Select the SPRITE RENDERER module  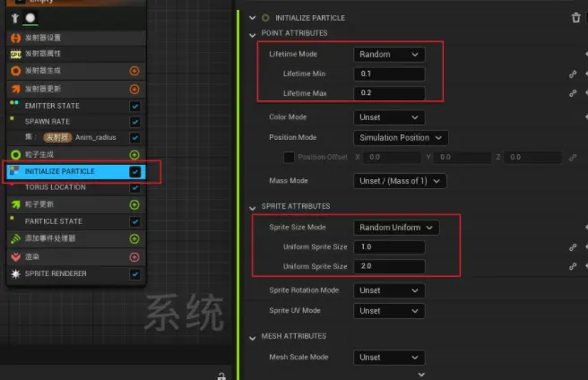pos(76,274)
